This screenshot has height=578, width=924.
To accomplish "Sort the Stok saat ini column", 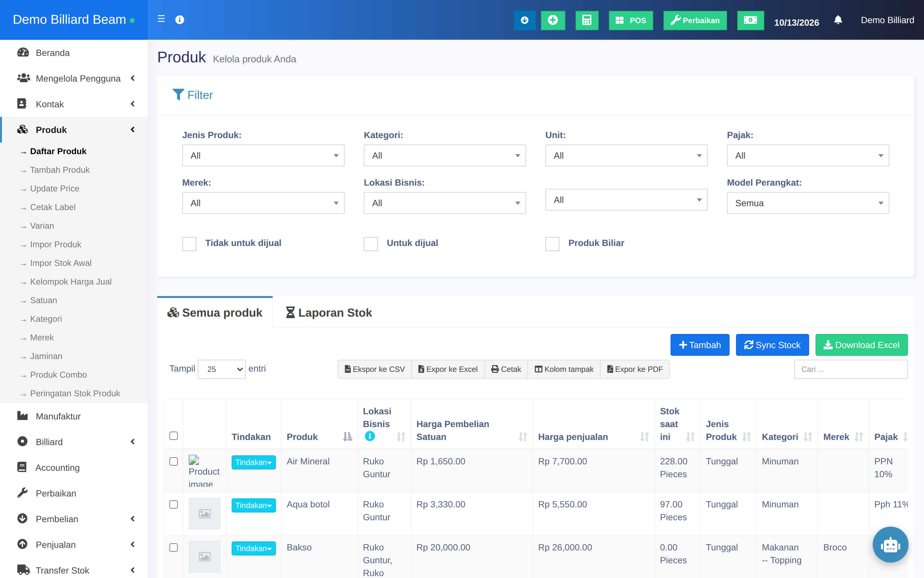I will [690, 437].
